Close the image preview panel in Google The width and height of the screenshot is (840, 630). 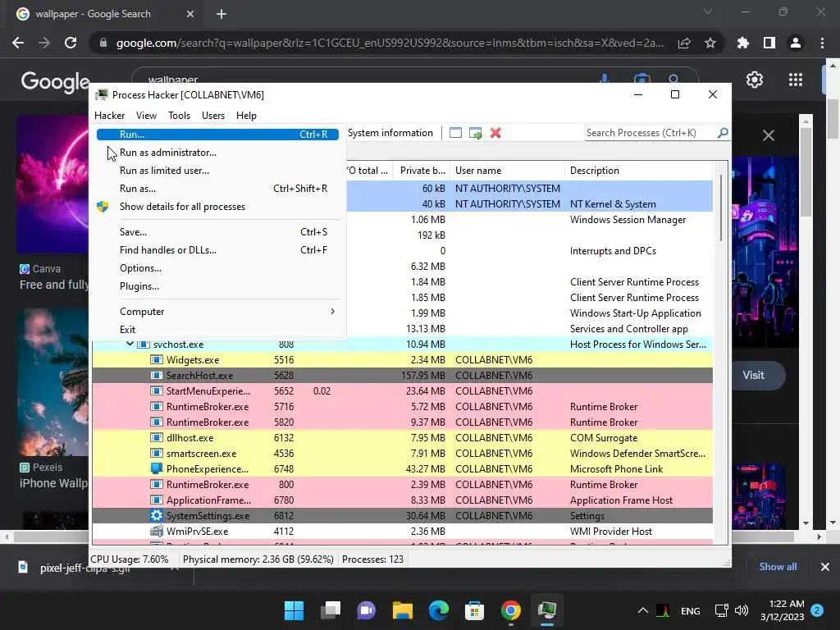click(x=768, y=135)
